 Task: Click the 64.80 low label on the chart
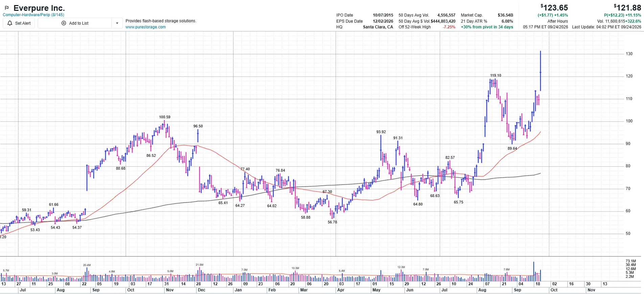coord(418,204)
